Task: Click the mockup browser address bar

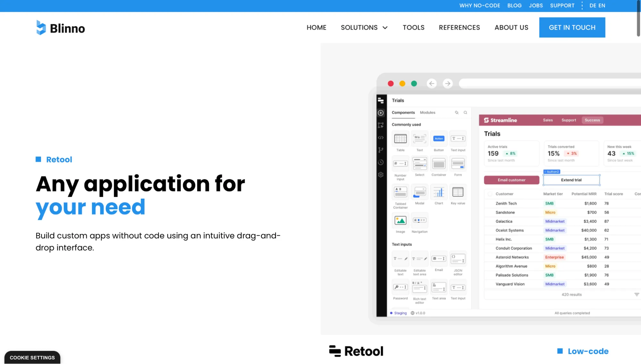Action: [x=550, y=84]
